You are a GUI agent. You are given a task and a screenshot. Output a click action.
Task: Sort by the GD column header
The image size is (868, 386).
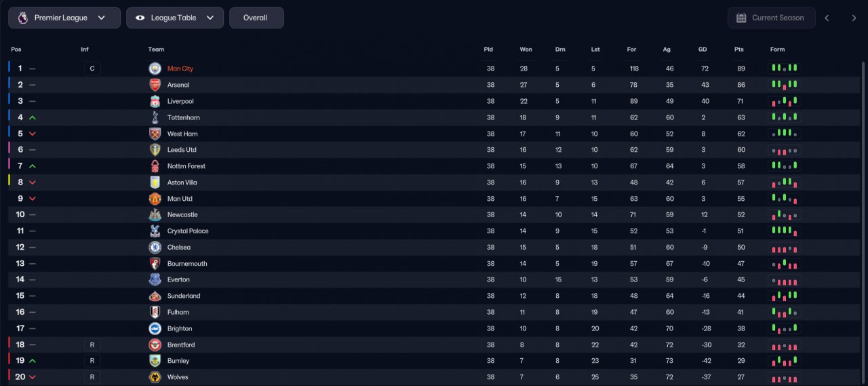[703, 50]
